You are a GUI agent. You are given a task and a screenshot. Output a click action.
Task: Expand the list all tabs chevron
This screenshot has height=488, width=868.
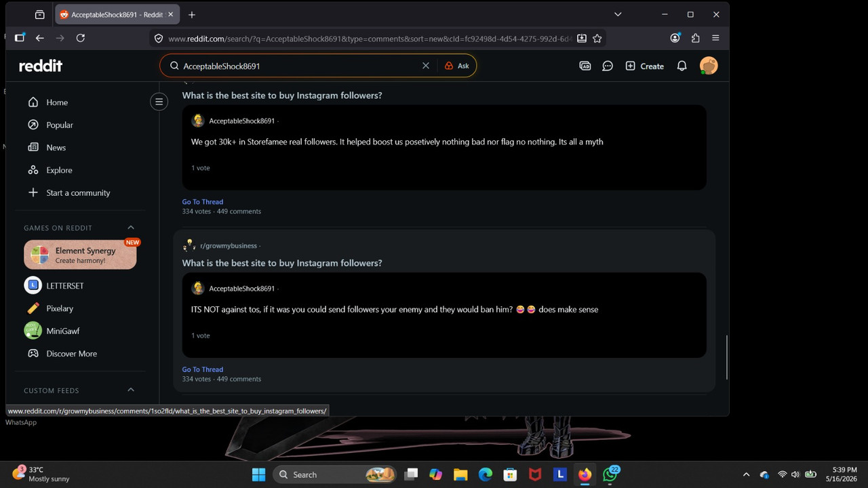pos(618,14)
